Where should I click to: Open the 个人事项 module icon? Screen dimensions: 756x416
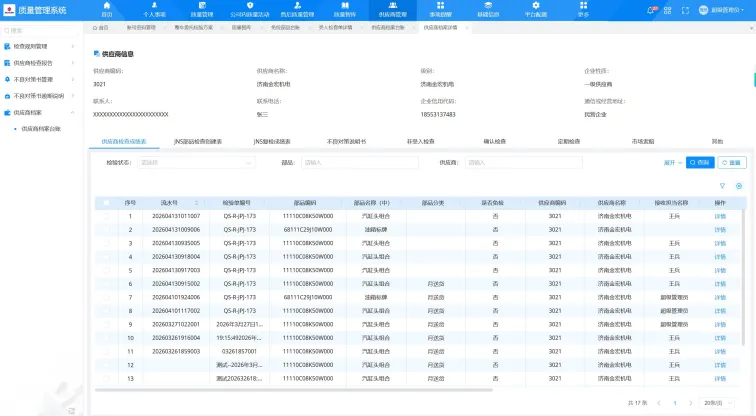coord(154,11)
